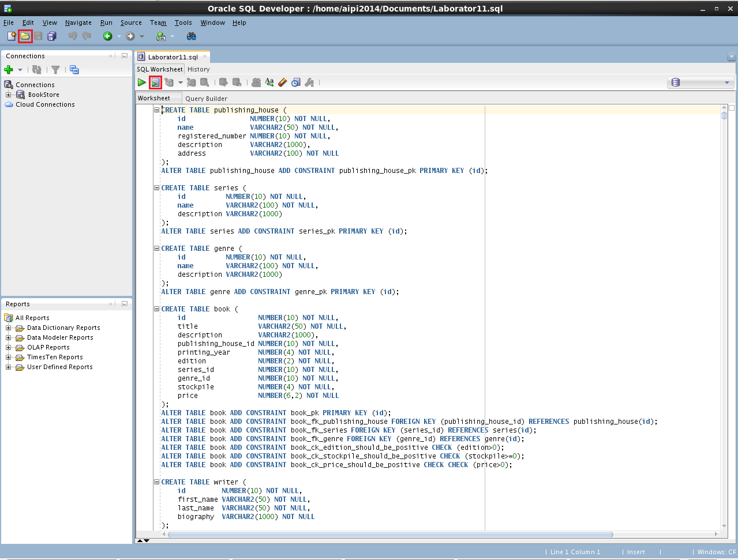Click the Autotrace icon
Screen dimensions: 738x560
[192, 82]
